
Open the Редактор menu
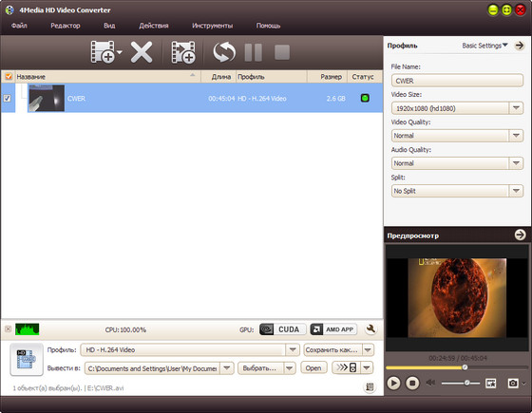click(66, 26)
